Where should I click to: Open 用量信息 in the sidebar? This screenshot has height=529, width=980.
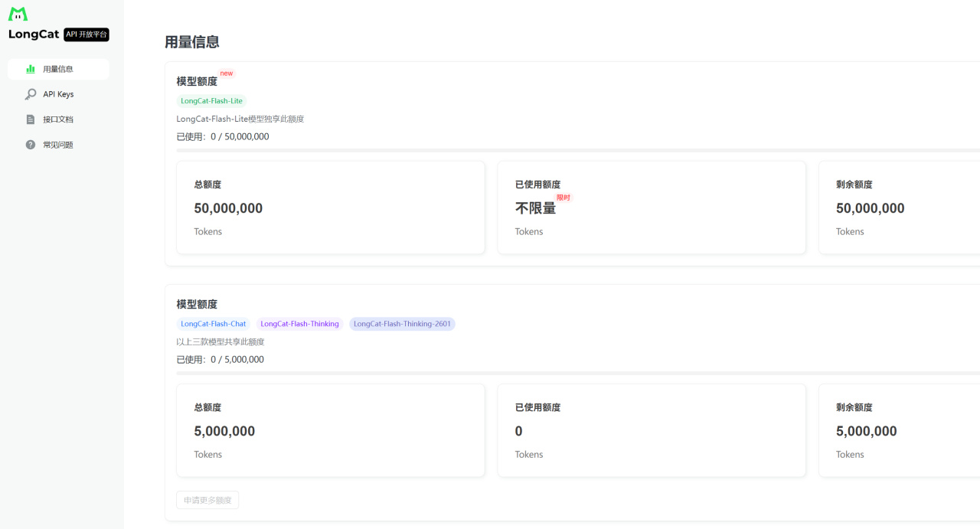pyautogui.click(x=58, y=69)
